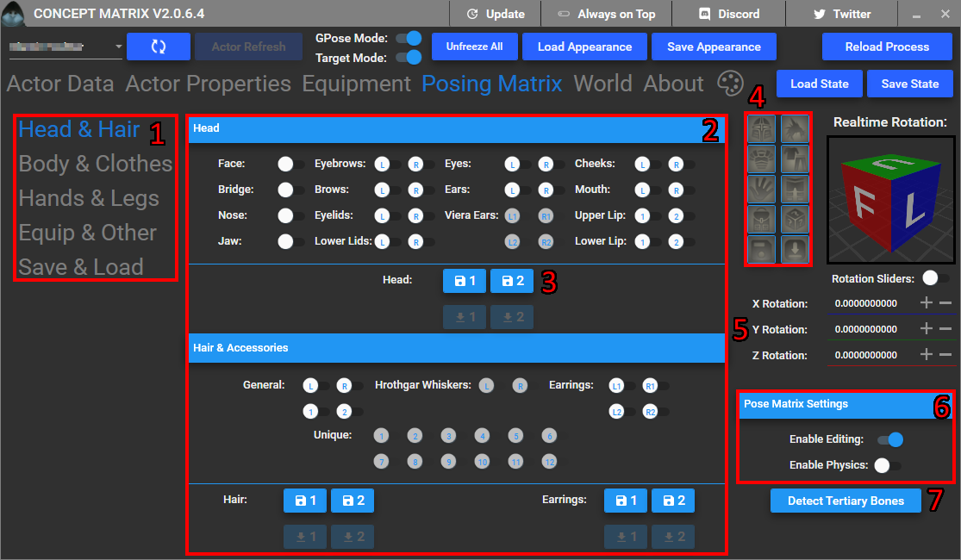Expand the actor name dropdown arrow
Image resolution: width=961 pixels, height=560 pixels.
tap(118, 47)
